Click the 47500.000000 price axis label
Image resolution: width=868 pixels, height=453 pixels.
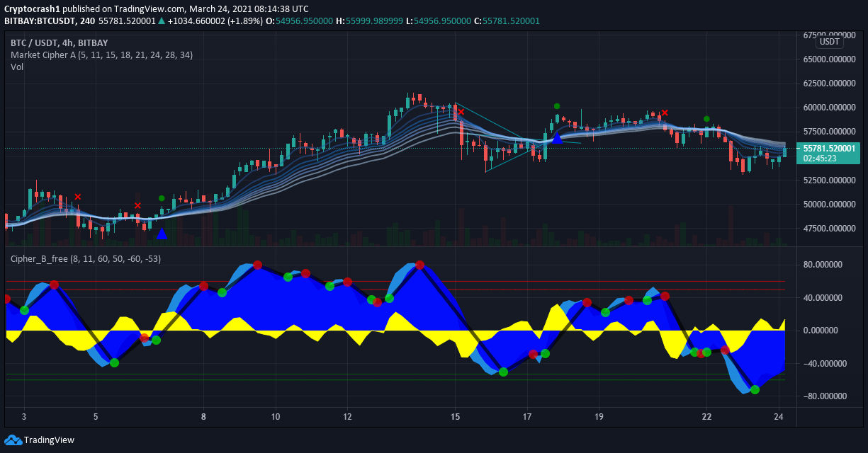click(830, 229)
